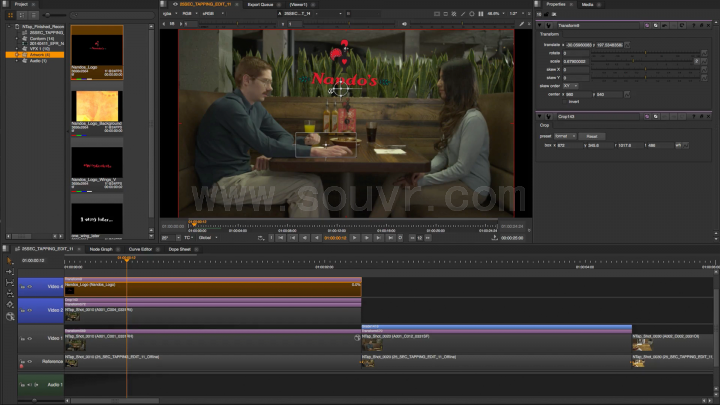This screenshot has height=405, width=720.
Task: Click play backward in viewer
Action: [x=317, y=238]
